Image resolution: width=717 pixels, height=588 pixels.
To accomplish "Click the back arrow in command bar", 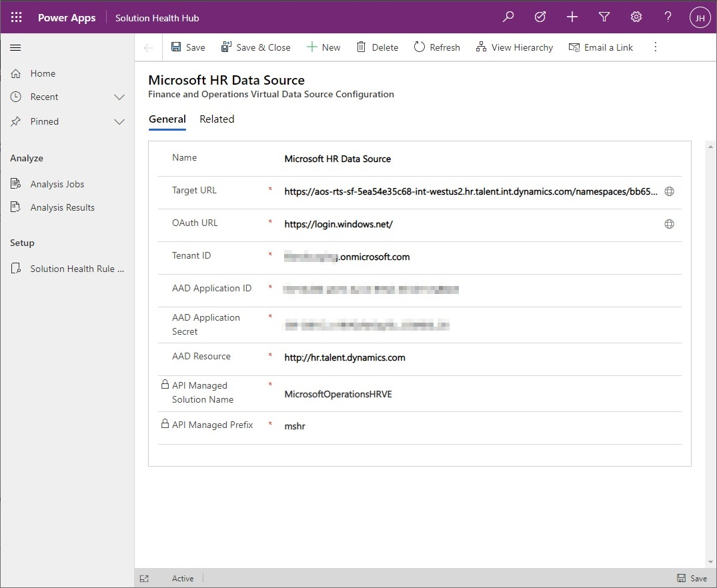I will (148, 47).
